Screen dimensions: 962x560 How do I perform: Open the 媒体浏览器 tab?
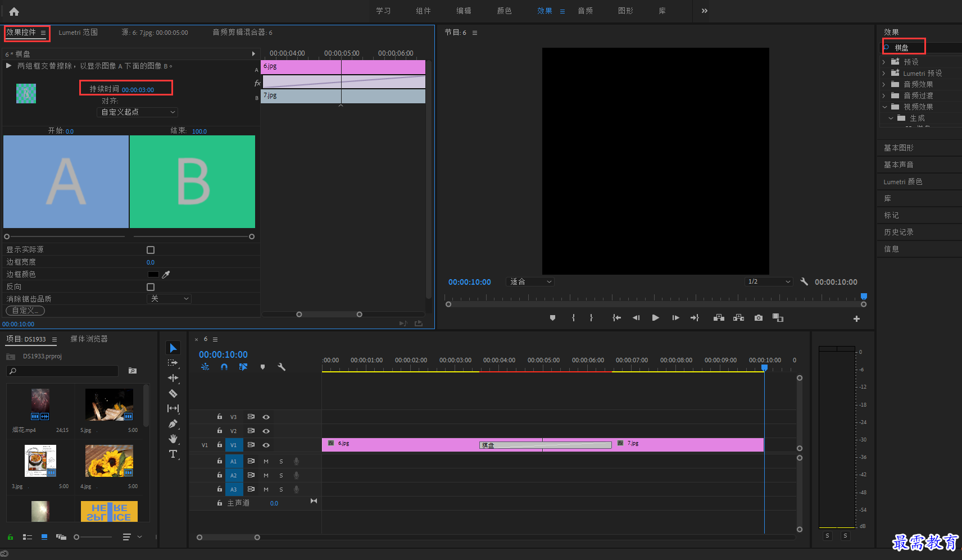[89, 339]
